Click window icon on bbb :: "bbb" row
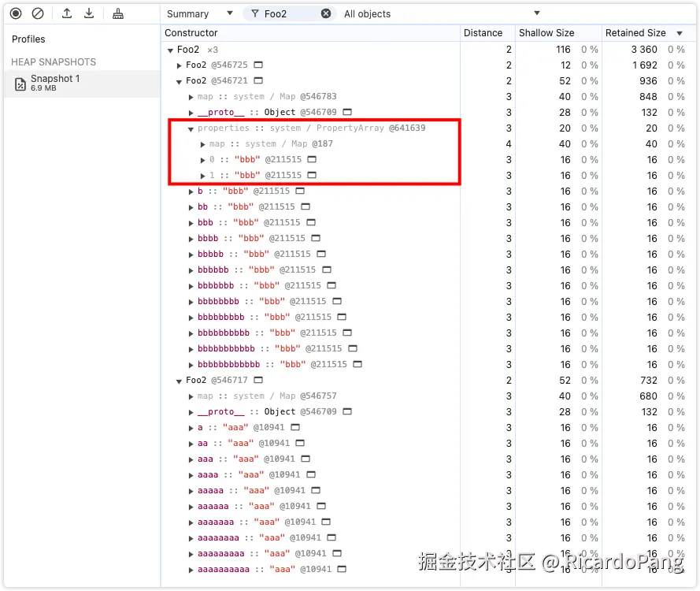Viewport: 700px width, 591px height. coord(311,222)
